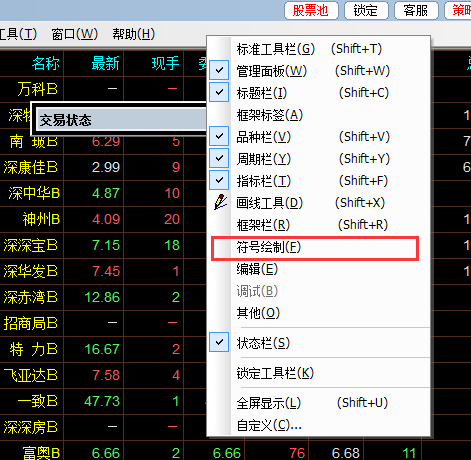Click the 现手 value 20 for 神州B
The width and height of the screenshot is (471, 460).
(172, 219)
